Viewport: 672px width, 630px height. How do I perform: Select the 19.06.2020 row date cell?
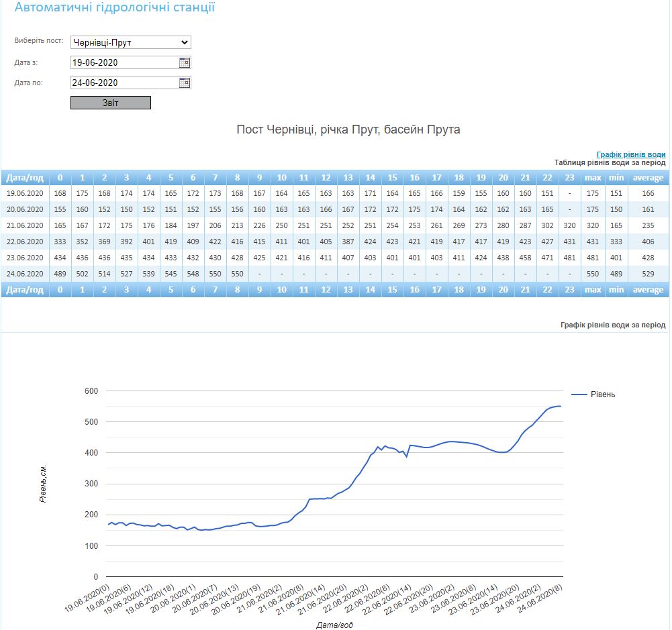coord(25,193)
